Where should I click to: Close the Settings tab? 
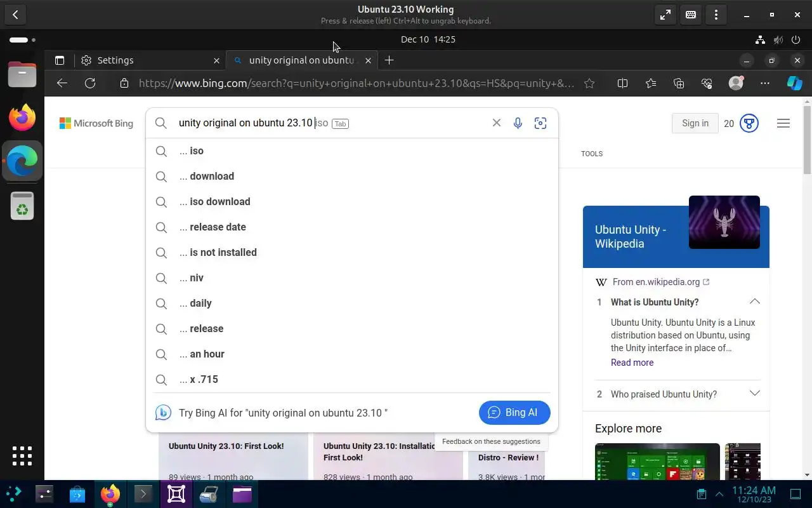(x=216, y=60)
